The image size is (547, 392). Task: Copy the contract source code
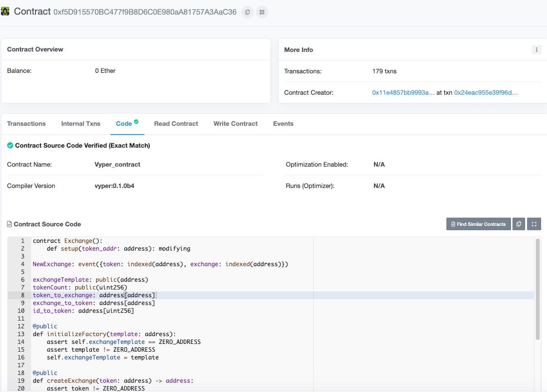point(519,224)
